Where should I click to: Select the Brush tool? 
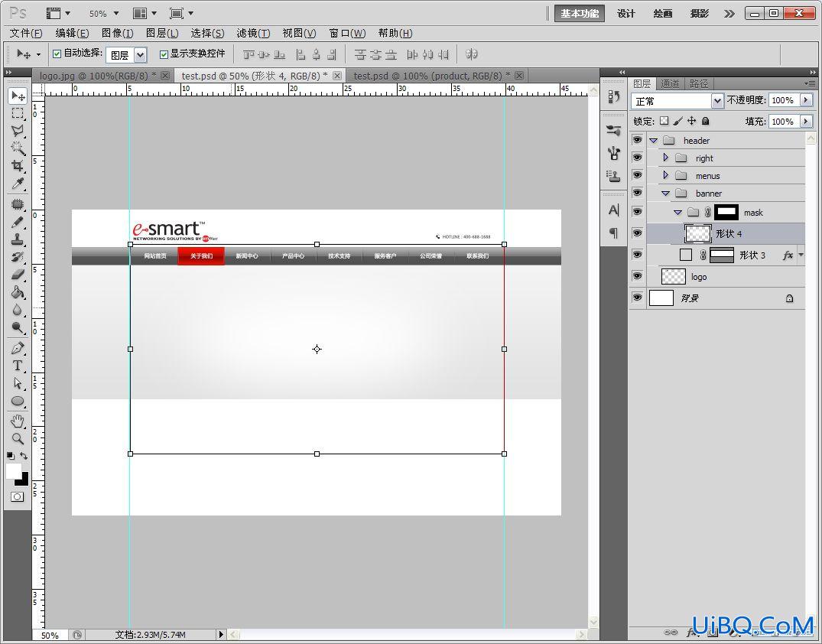[18, 222]
